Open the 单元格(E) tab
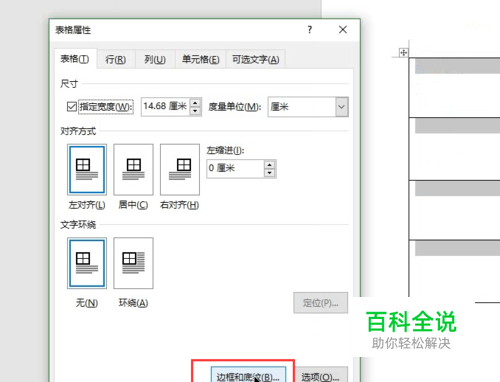500x382 pixels. pos(201,60)
